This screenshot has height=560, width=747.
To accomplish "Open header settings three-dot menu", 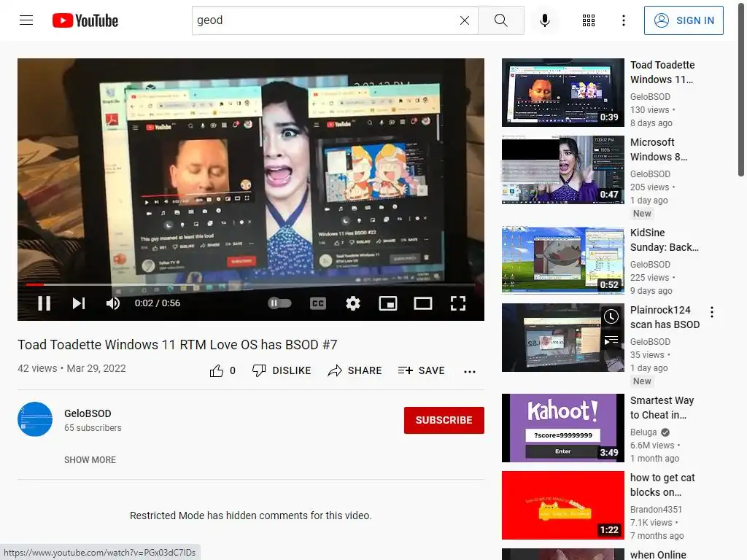I will pyautogui.click(x=623, y=20).
